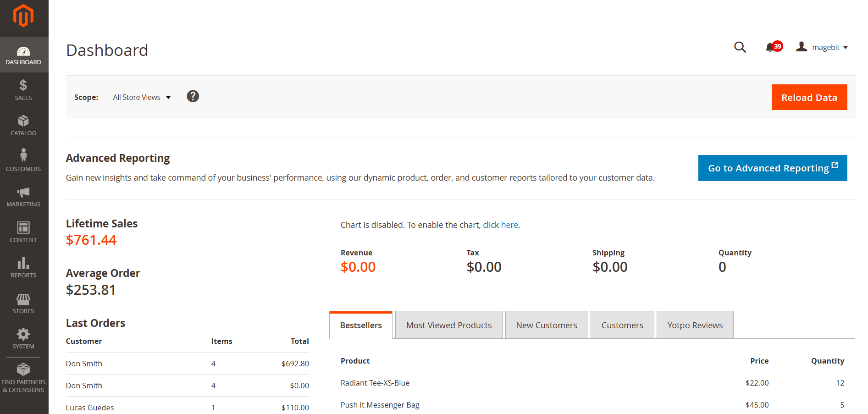The image size is (868, 414).
Task: Click the search magnifier icon
Action: pyautogui.click(x=740, y=47)
